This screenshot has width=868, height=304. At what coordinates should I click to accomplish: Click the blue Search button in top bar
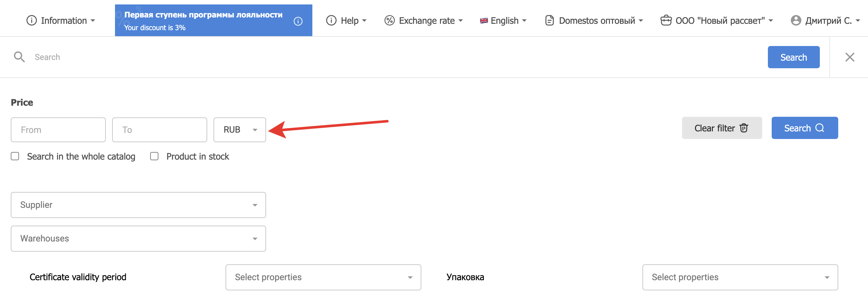tap(793, 57)
